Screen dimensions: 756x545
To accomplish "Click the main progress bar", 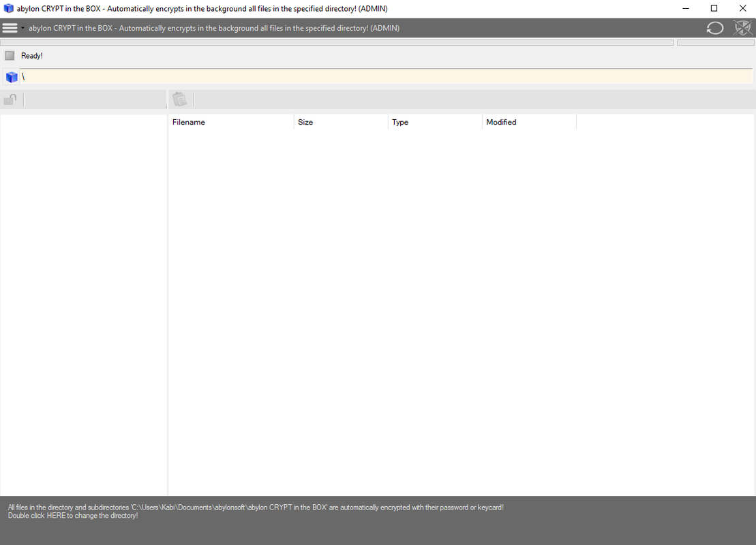I will (x=337, y=43).
